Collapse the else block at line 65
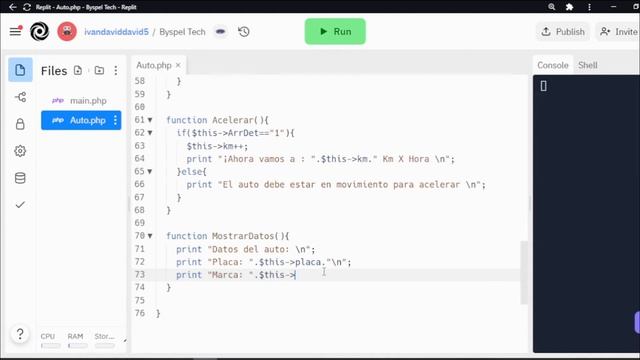Image resolution: width=640 pixels, height=360 pixels. (x=150, y=171)
